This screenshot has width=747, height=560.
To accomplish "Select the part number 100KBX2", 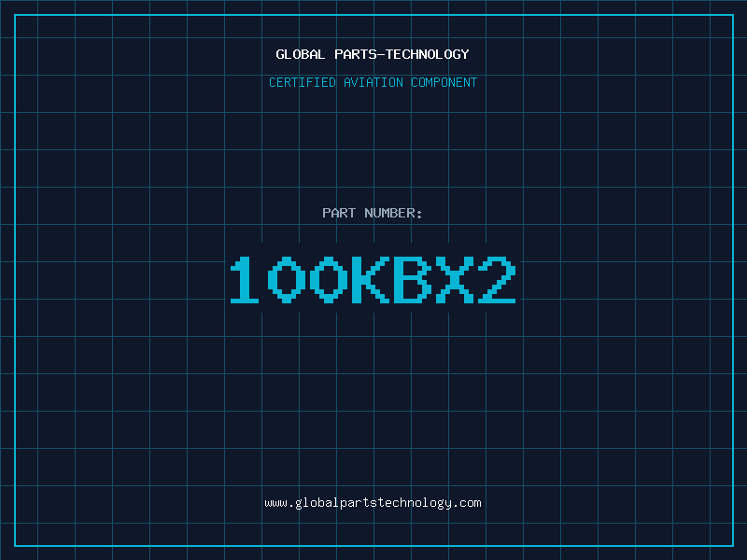I will click(373, 279).
